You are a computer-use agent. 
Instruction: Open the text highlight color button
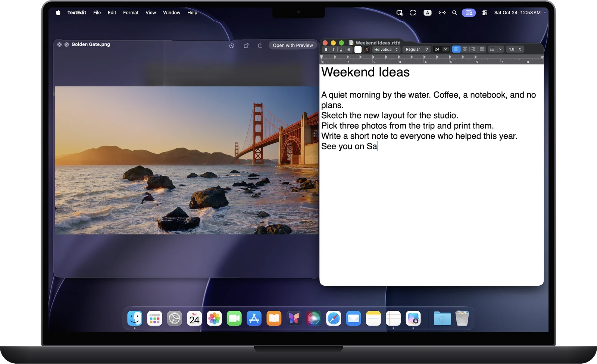pos(367,50)
